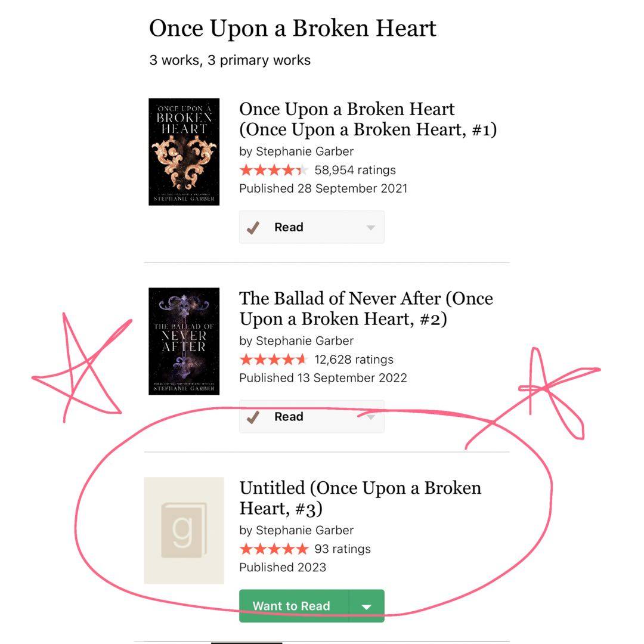Click the checkmark icon on first book's Read shelf

[x=253, y=227]
